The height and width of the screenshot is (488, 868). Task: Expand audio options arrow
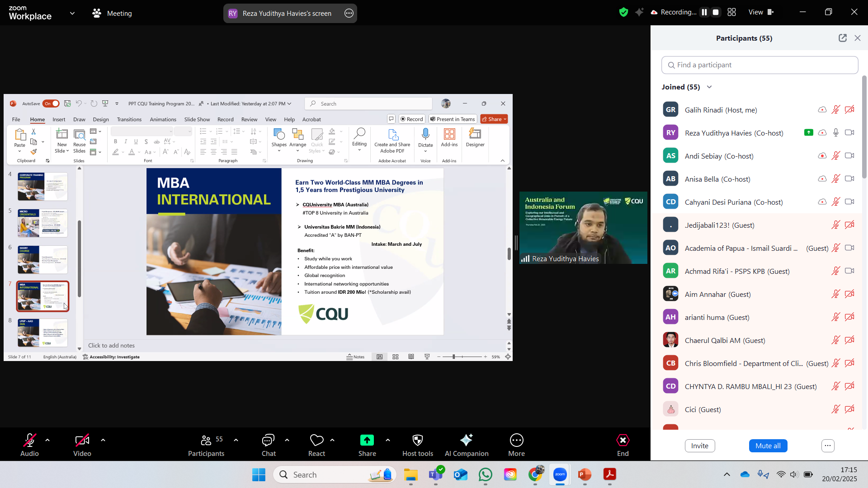click(x=47, y=440)
